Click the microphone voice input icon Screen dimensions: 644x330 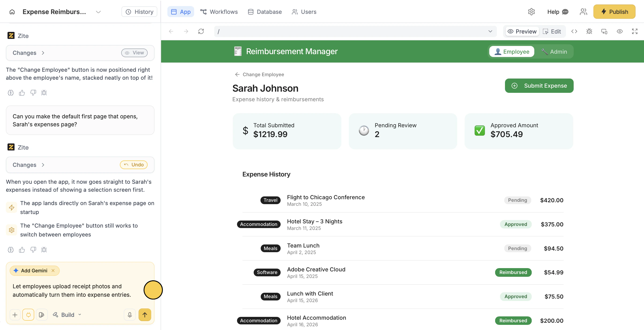[129, 315]
